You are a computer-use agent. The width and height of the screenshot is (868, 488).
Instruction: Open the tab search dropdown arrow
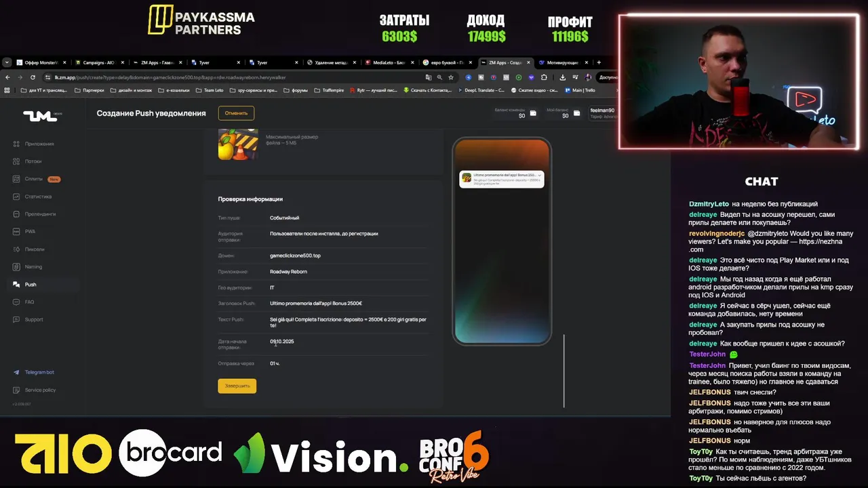7,62
